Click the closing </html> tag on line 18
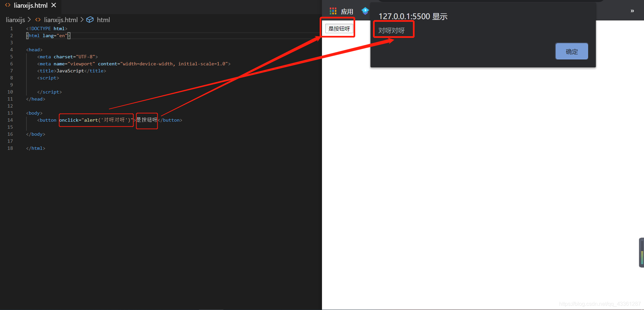This screenshot has width=644, height=310. (36, 148)
